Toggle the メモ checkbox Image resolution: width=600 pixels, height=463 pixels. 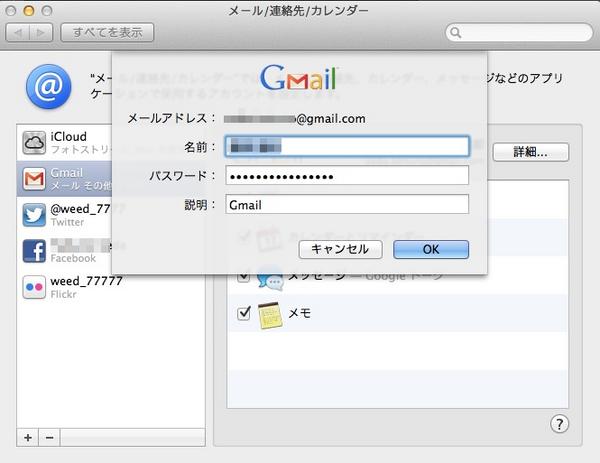click(244, 313)
